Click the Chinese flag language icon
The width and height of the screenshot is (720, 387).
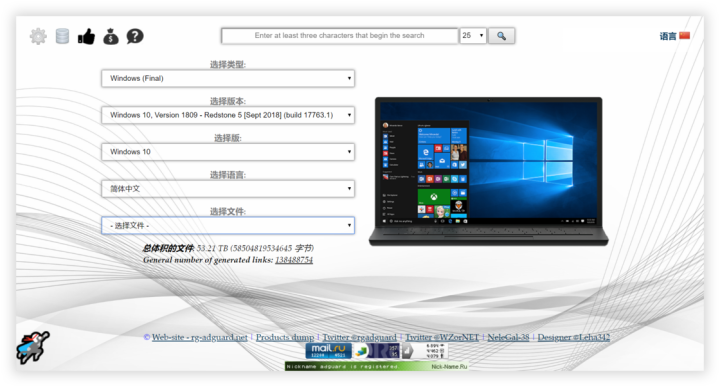pos(685,35)
